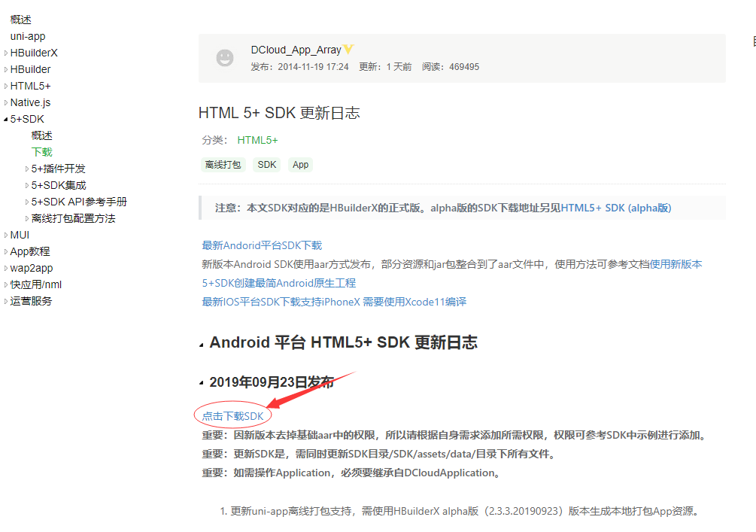Select HTML5+ in the sidebar tree
Image resolution: width=756 pixels, height=532 pixels.
(x=30, y=86)
